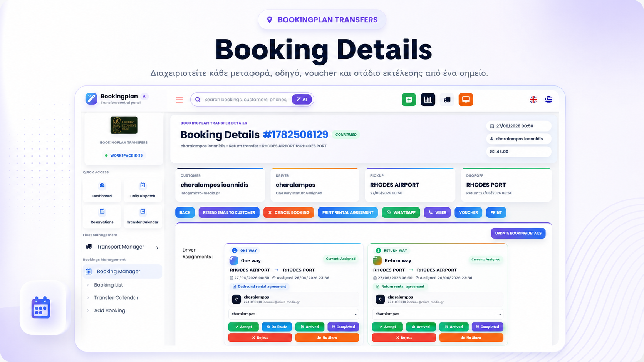Click Accept in Return way card
Image resolution: width=644 pixels, height=362 pixels.
387,327
